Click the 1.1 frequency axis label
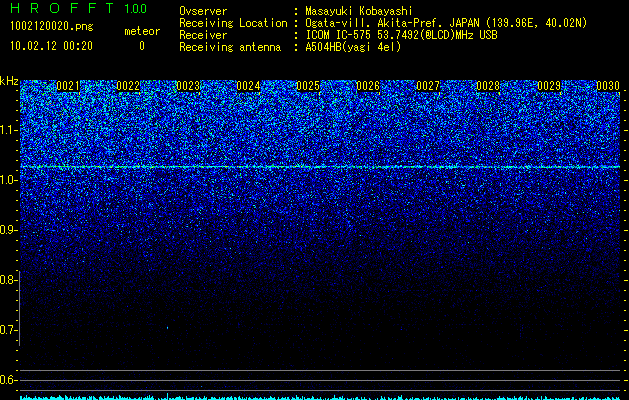Viewport: 629px width, 400px height. coord(7,130)
